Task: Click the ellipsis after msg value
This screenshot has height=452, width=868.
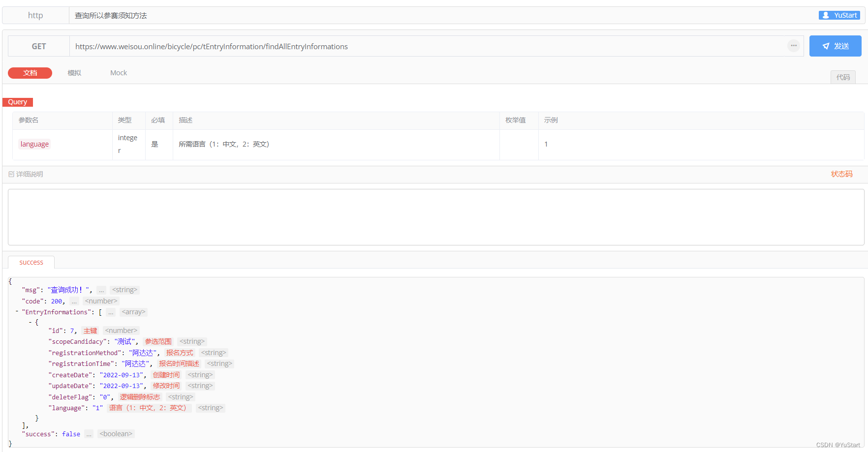Action: 101,290
